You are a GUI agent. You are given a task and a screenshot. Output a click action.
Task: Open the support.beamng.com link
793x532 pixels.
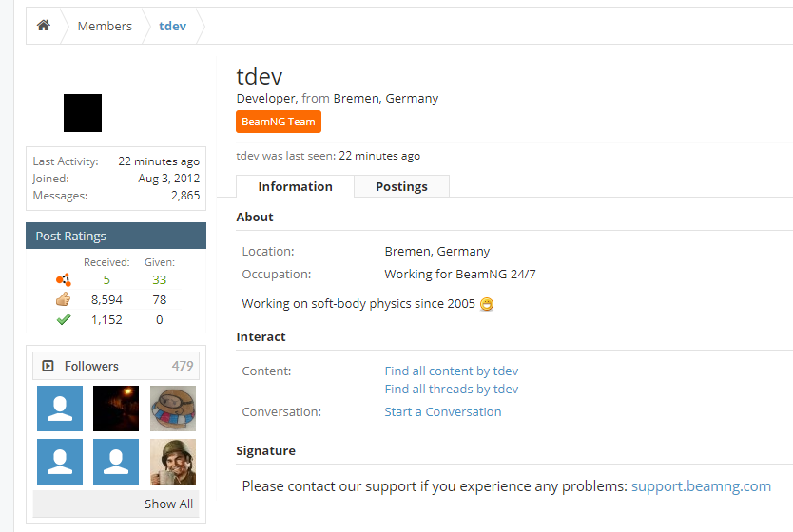point(701,486)
